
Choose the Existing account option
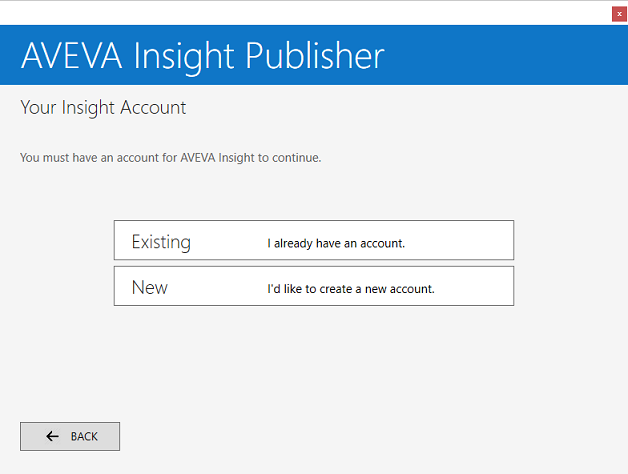313,241
